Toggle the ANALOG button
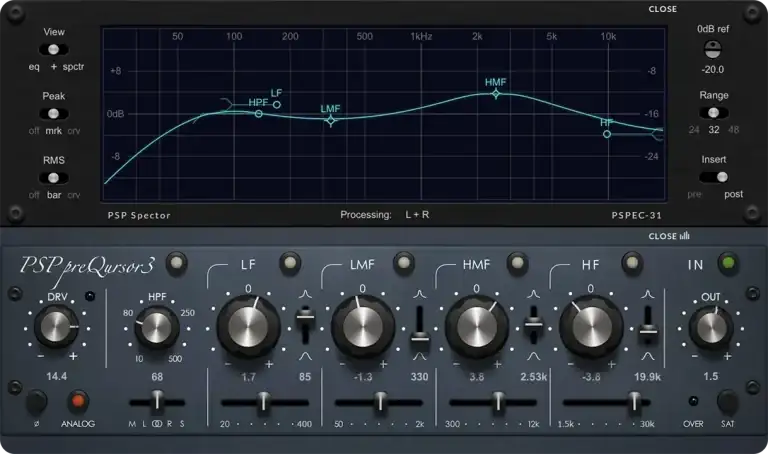 78,402
